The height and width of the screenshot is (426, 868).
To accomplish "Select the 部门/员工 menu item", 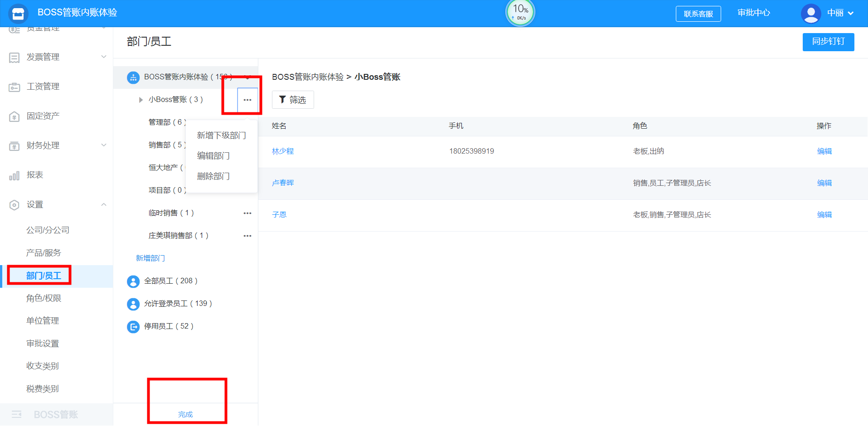I will [x=44, y=276].
